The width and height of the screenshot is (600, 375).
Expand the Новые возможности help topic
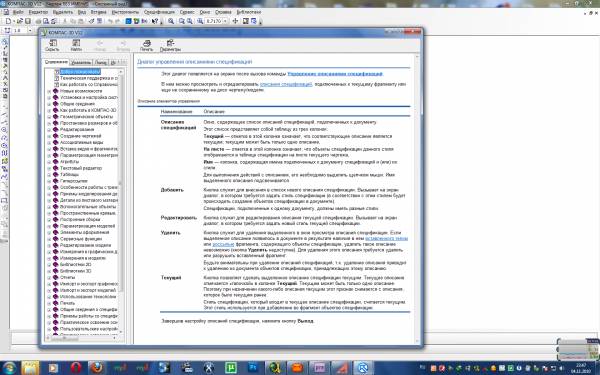[x=49, y=91]
